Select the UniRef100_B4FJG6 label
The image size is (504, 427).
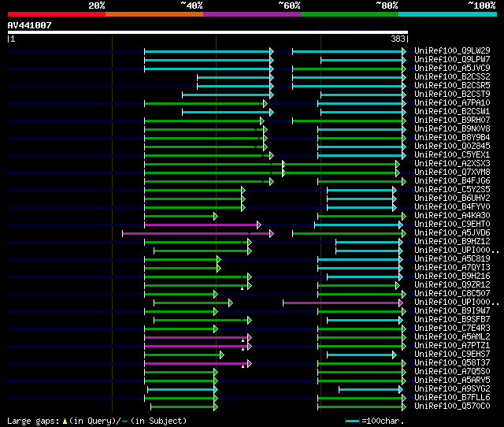pos(452,180)
